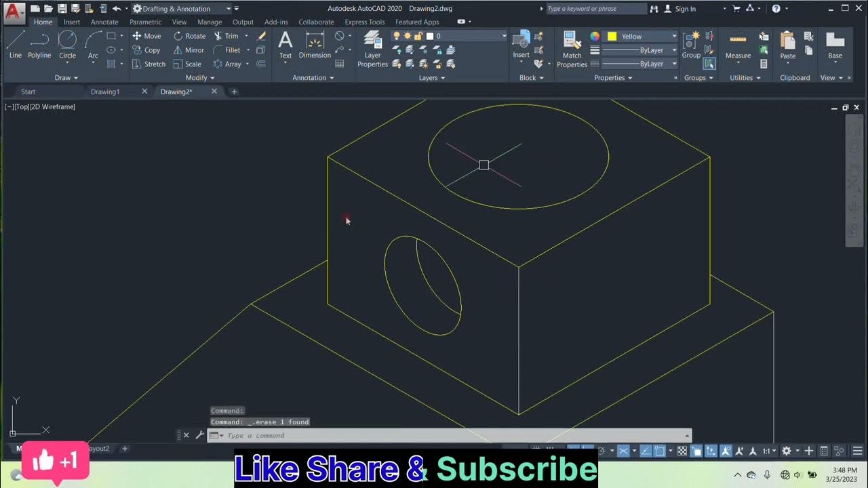
Task: Open the Manage ribbon tab
Action: tap(210, 22)
